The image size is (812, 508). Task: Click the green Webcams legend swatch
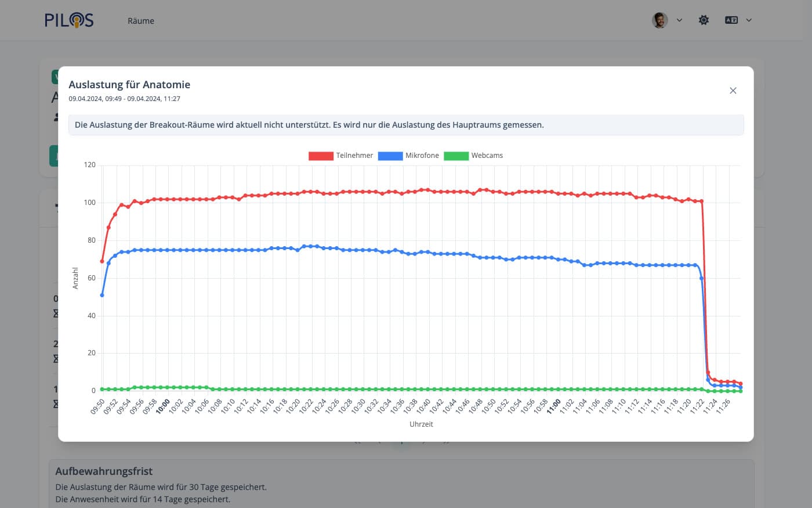[x=456, y=156]
